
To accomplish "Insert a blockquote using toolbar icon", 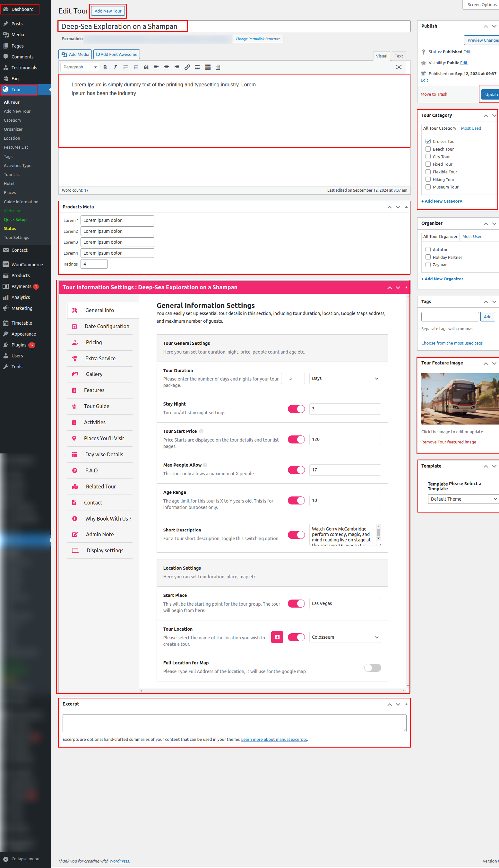I will click(x=146, y=67).
